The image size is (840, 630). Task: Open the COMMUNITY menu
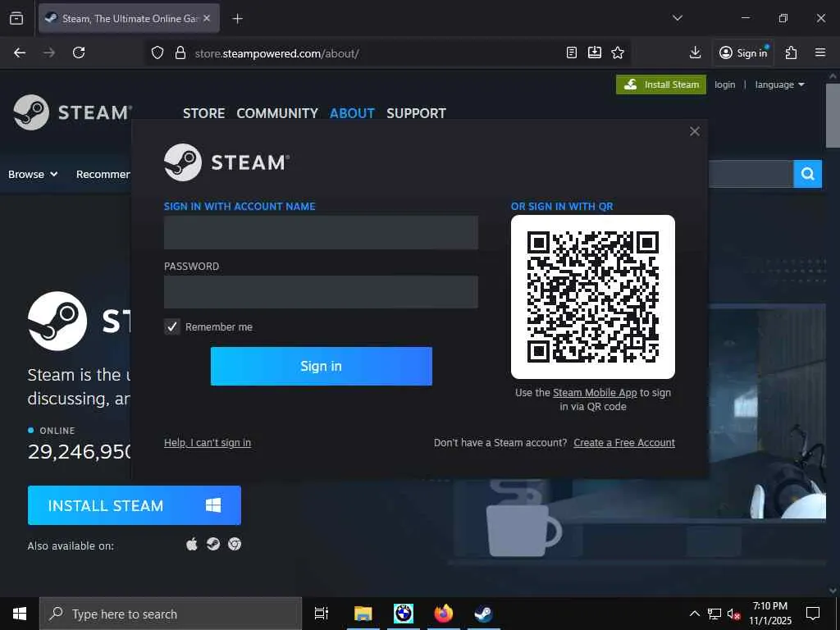click(x=277, y=113)
